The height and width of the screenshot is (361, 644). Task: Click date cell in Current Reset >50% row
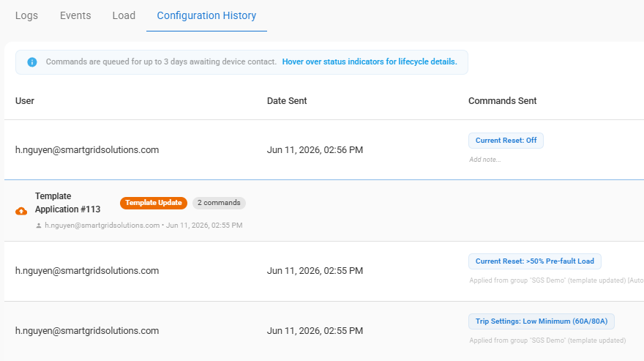(315, 271)
